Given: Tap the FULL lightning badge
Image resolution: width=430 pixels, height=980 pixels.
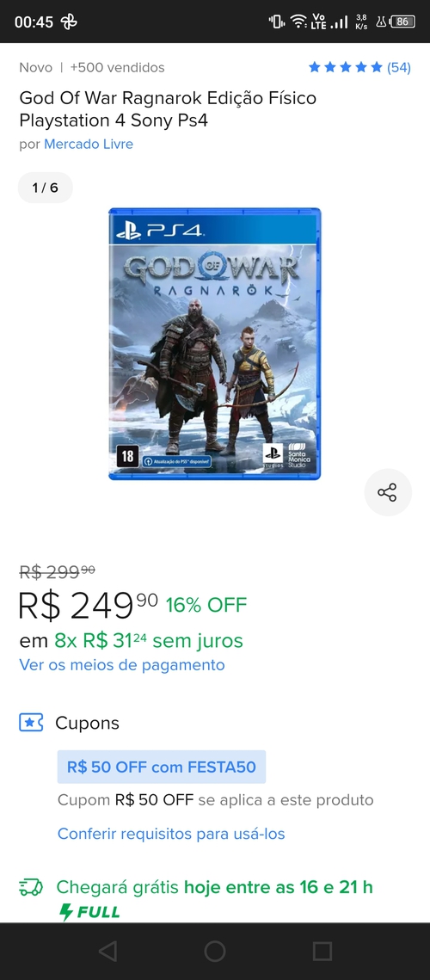Looking at the screenshot, I should (89, 912).
